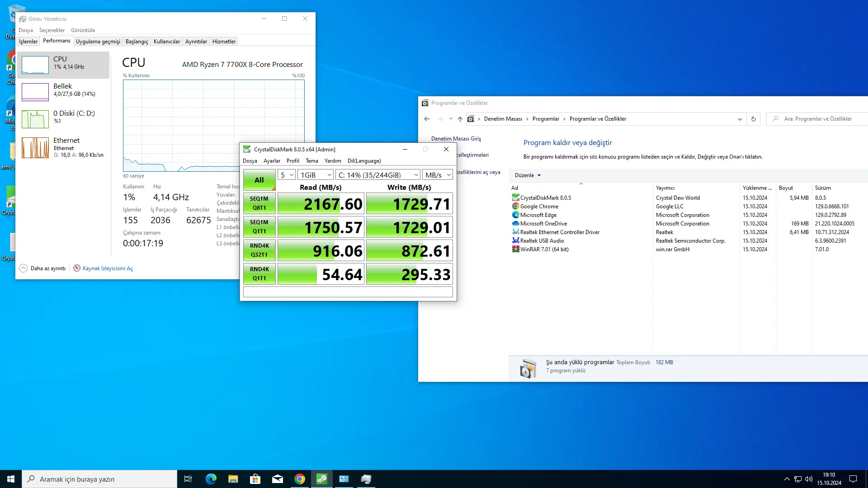Open File Explorer from the taskbar
Image resolution: width=868 pixels, height=488 pixels.
tap(233, 479)
